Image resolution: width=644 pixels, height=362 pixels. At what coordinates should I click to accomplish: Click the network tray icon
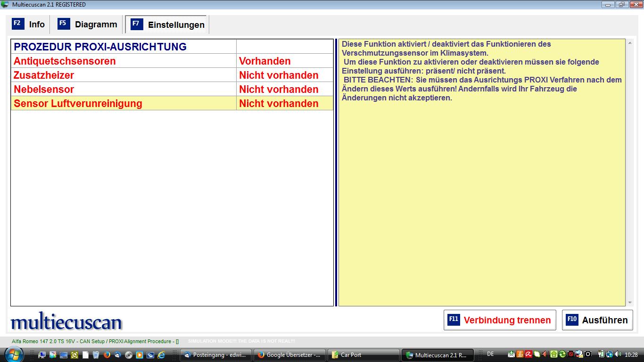(610, 354)
